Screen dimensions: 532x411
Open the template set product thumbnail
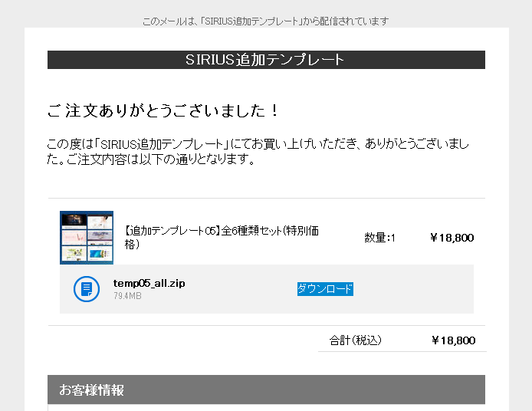tap(87, 238)
